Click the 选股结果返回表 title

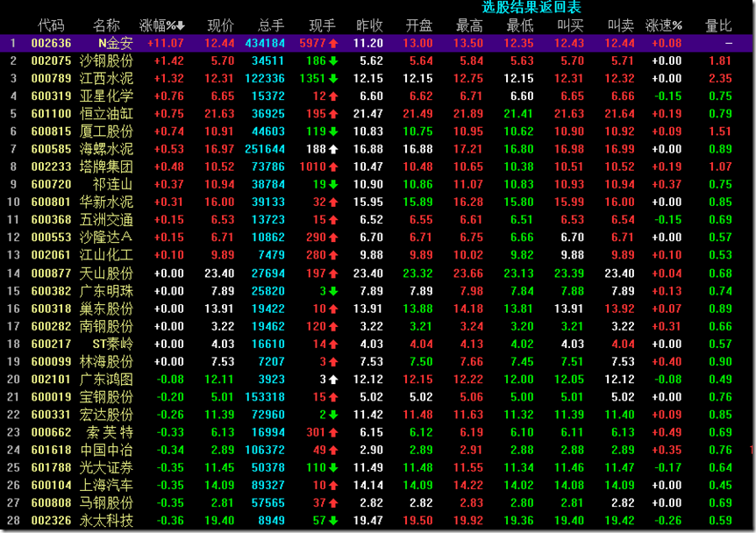[531, 7]
